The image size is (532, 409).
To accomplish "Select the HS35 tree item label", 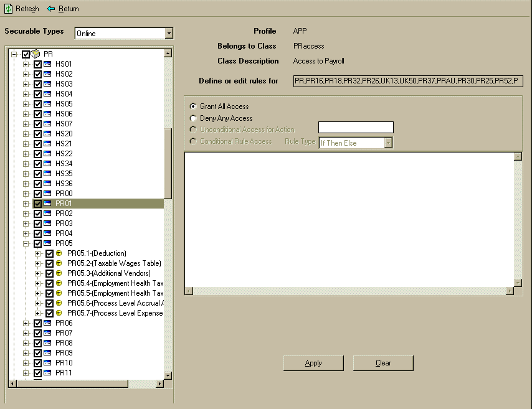I will [64, 174].
